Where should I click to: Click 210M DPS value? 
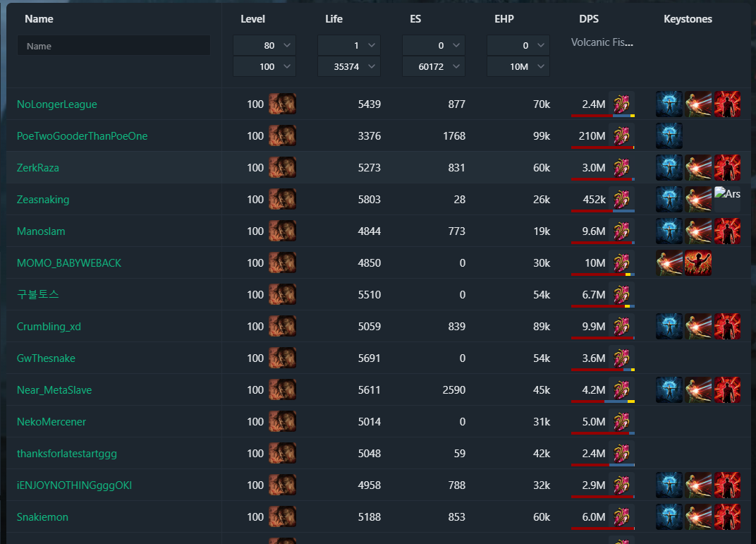coord(592,136)
